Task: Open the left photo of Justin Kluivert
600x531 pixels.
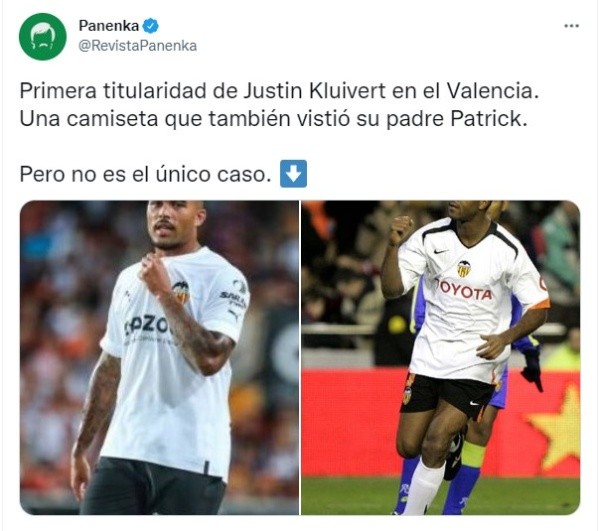Action: (159, 357)
